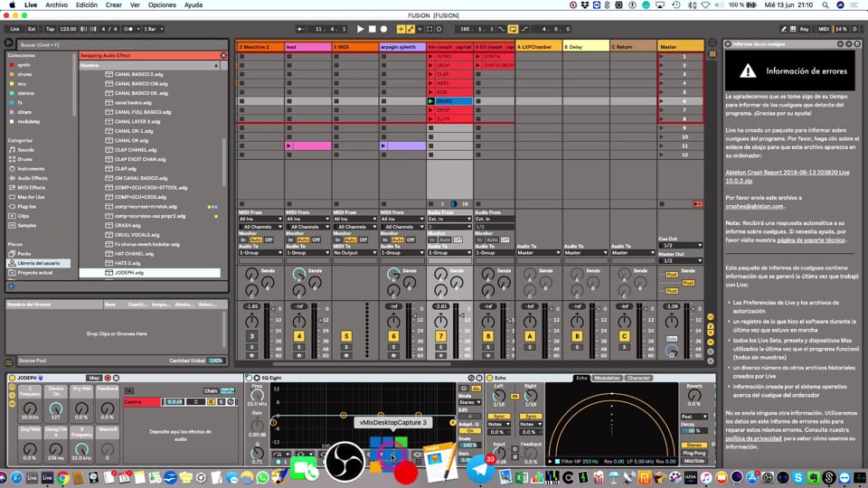Click Send A knob on the lead track
The height and width of the screenshot is (488, 868).
[299, 273]
